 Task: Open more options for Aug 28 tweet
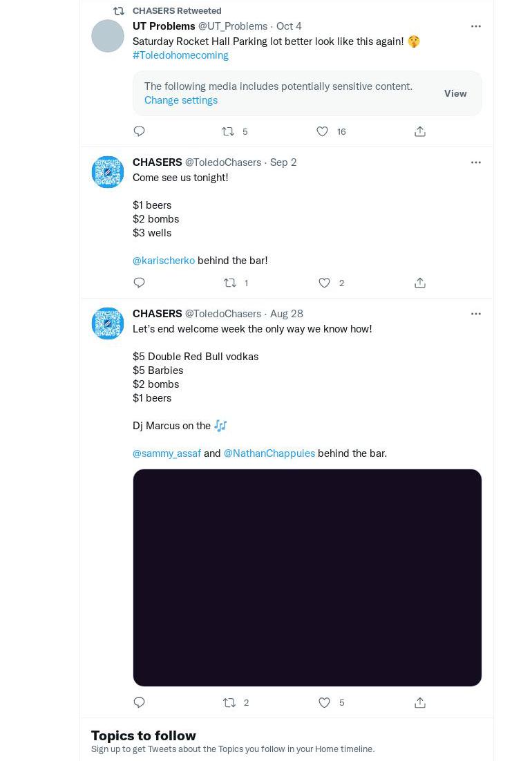(x=476, y=314)
